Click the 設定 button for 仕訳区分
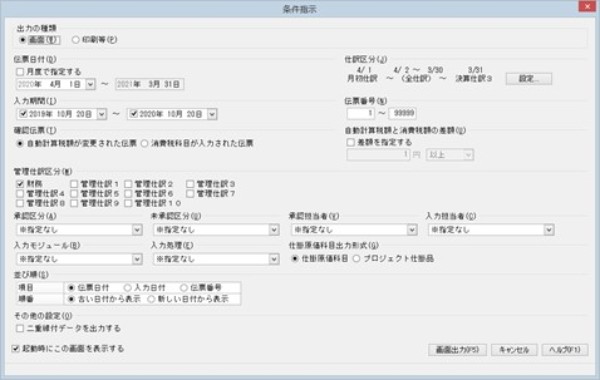The height and width of the screenshot is (380, 600). tap(529, 78)
